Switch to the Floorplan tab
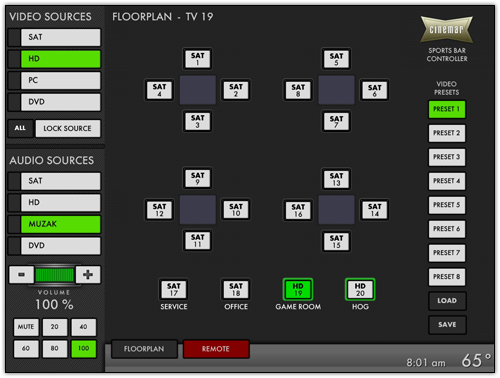Image resolution: width=500 pixels, height=378 pixels. point(144,349)
